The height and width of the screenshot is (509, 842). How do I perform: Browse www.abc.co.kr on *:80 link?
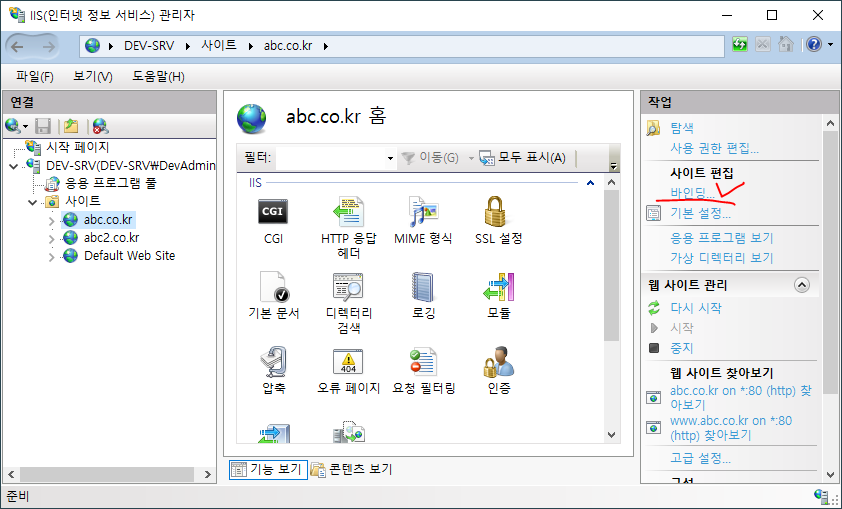click(731, 428)
